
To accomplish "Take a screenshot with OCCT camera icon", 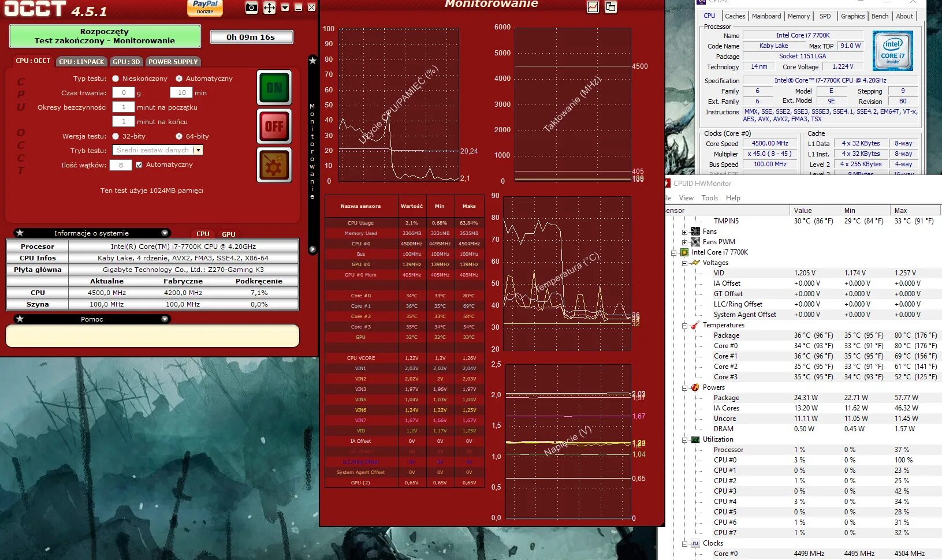I will click(x=251, y=8).
